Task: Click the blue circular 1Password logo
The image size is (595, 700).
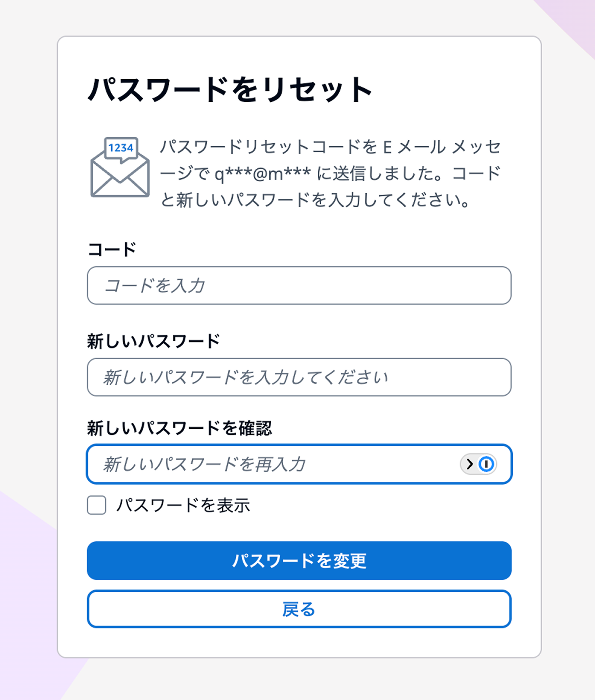Action: click(487, 464)
